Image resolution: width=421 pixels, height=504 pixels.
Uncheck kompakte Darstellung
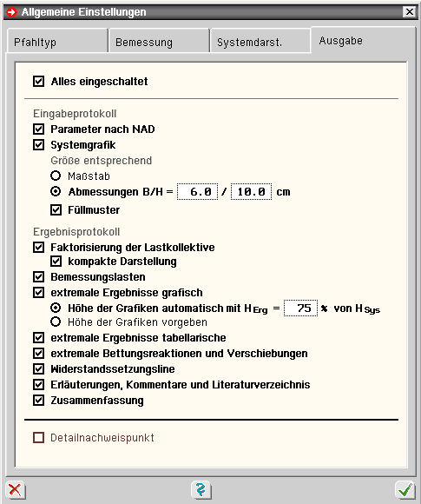[x=56, y=261]
